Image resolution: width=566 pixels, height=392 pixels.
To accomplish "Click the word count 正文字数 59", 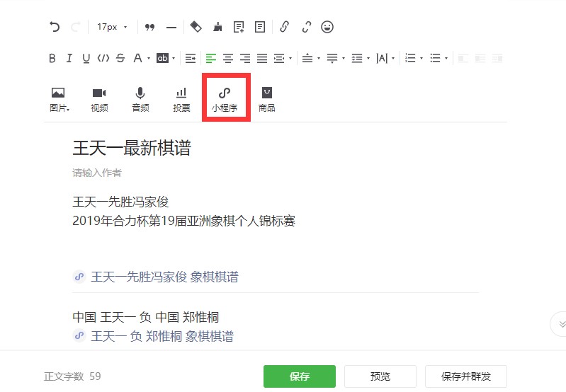I will 72,376.
